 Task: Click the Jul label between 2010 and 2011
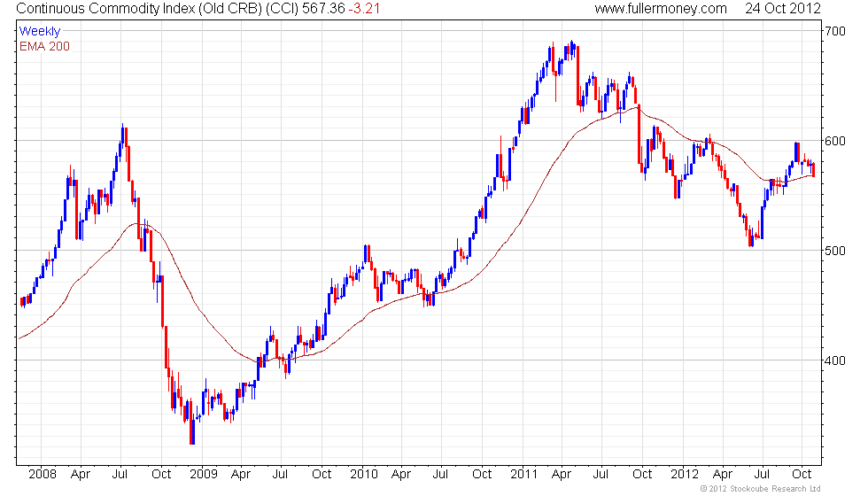(x=441, y=475)
